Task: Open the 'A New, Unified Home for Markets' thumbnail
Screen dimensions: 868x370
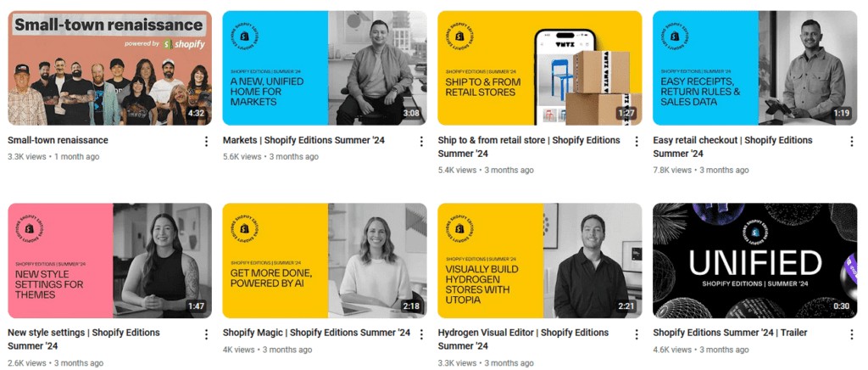Action: 325,68
